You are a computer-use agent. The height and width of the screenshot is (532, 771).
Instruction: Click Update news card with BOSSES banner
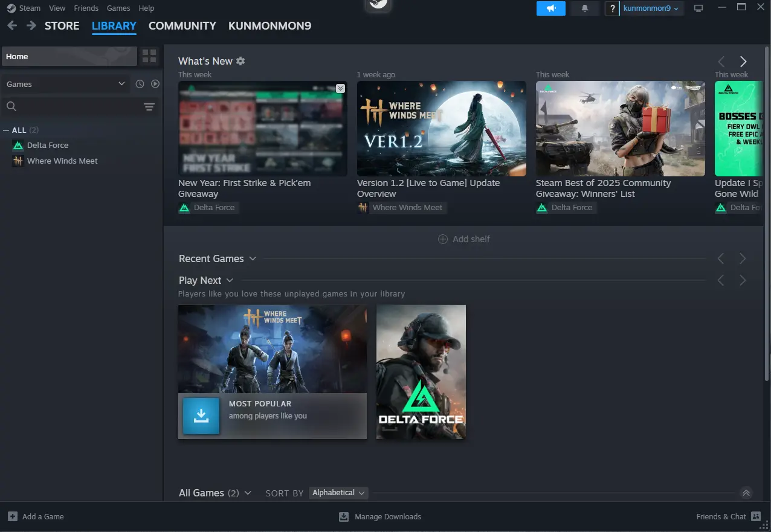click(x=739, y=129)
